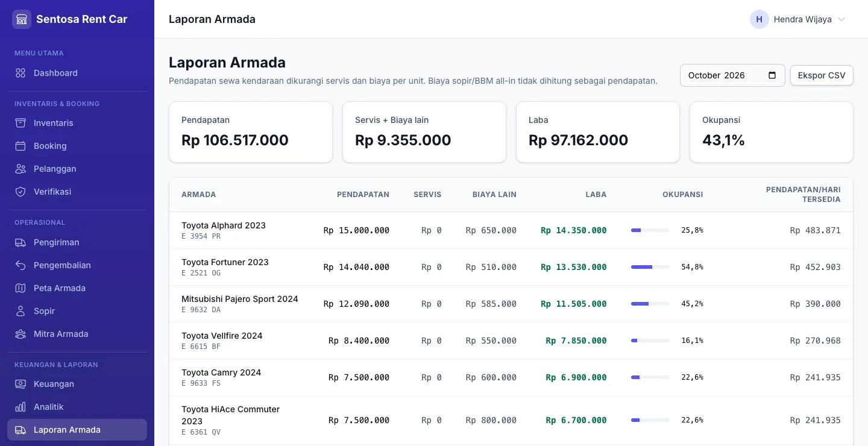The height and width of the screenshot is (446, 868).
Task: Click the Mitra Armada group icon
Action: pos(20,334)
